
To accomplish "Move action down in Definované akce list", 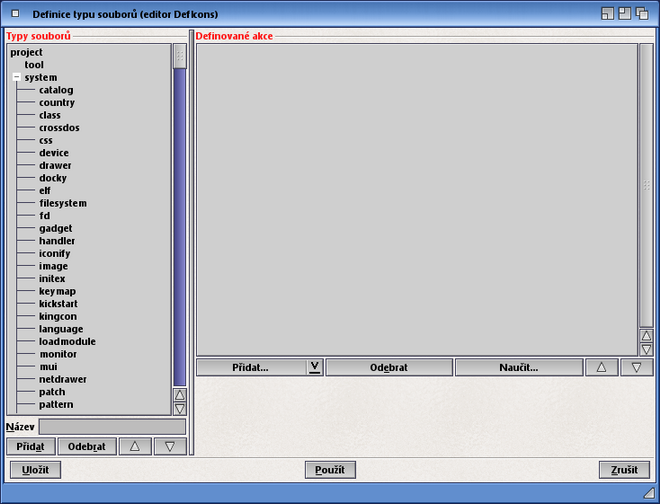I will pos(636,367).
